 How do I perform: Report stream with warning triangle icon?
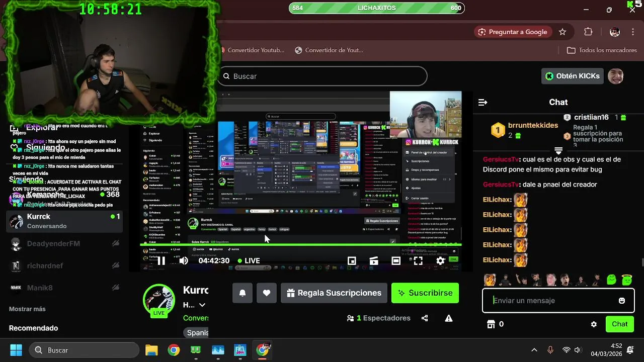pos(449,318)
